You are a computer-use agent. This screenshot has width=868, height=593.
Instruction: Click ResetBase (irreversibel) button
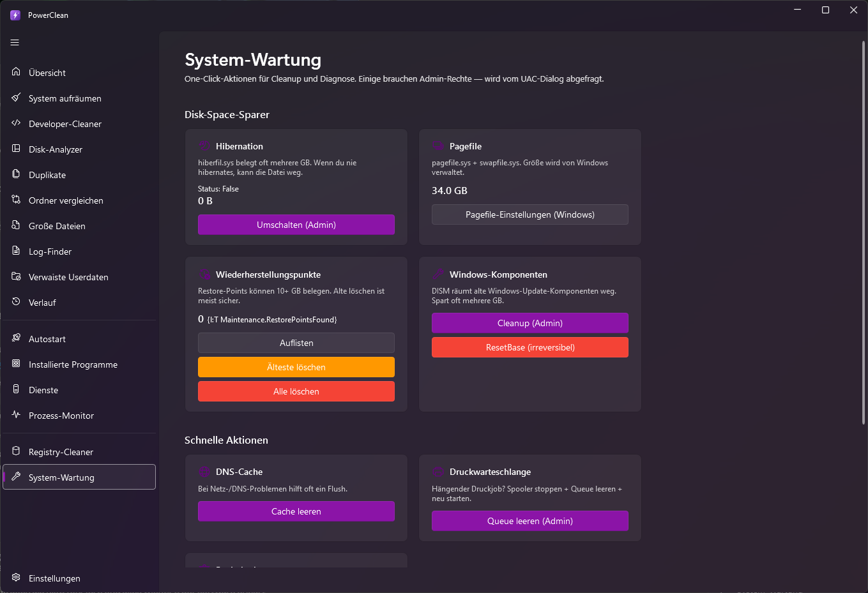pos(530,347)
